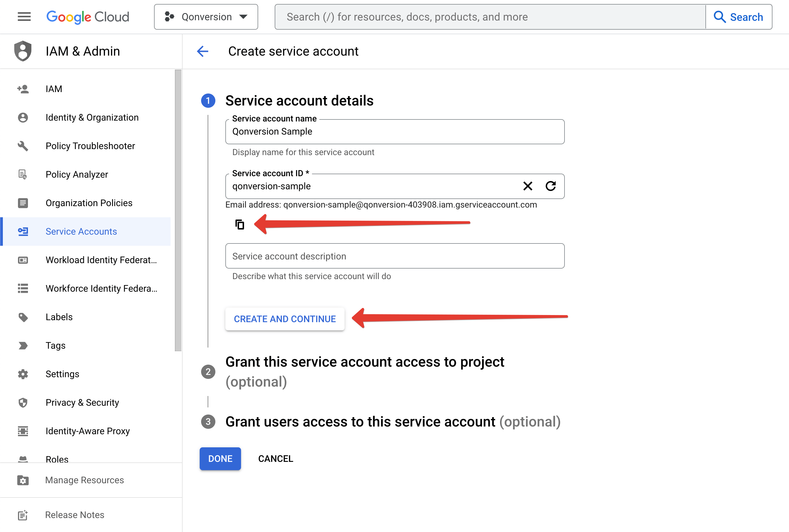
Task: Clear the Service account ID field
Action: coord(527,186)
